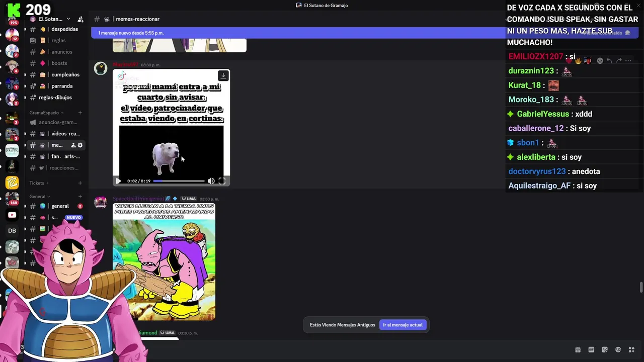This screenshot has height=362, width=644.
Task: Open the settings gear on the memes channel
Action: pyautogui.click(x=80, y=145)
